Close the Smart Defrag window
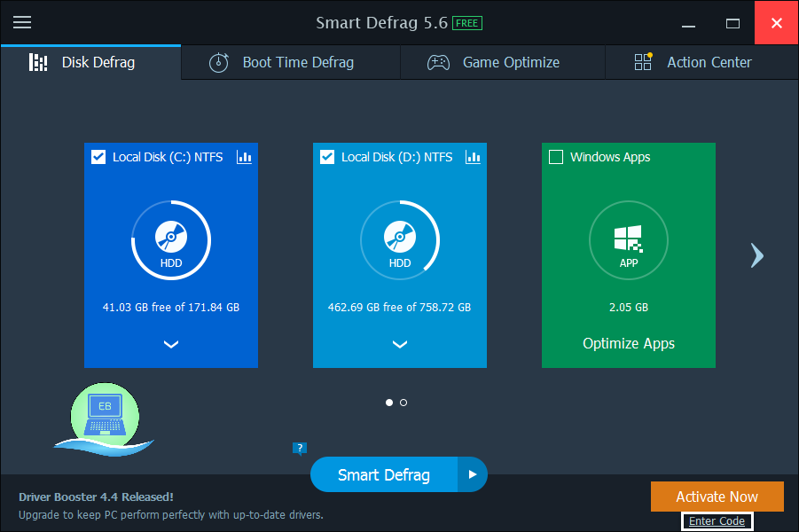 [776, 23]
